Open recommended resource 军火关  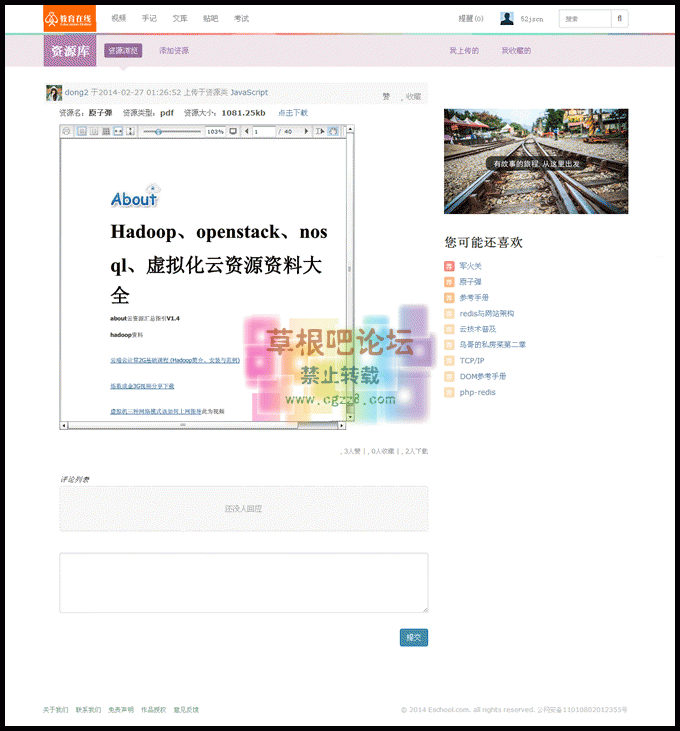tap(470, 266)
